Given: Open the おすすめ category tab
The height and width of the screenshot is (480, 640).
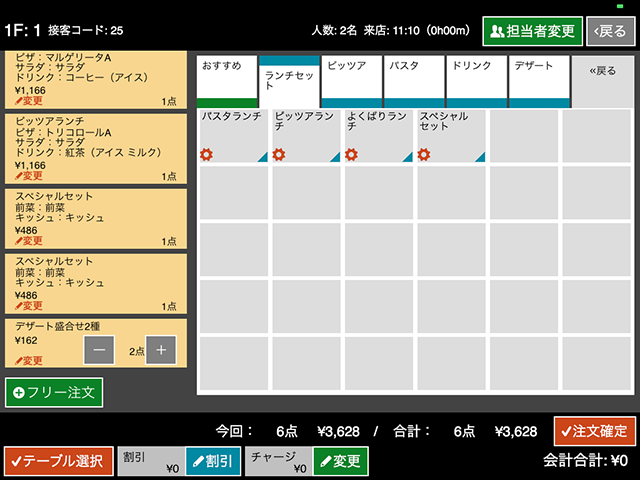Looking at the screenshot, I should tap(227, 80).
